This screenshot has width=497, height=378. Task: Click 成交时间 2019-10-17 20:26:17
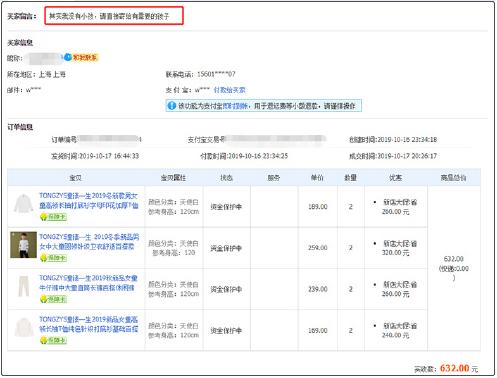point(393,156)
